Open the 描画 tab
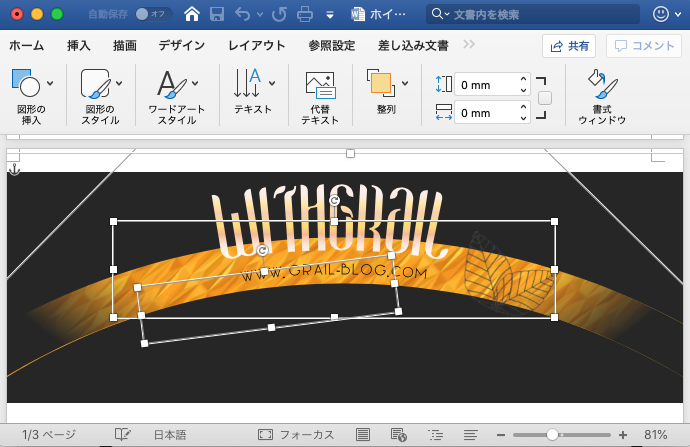This screenshot has height=447, width=690. (125, 45)
